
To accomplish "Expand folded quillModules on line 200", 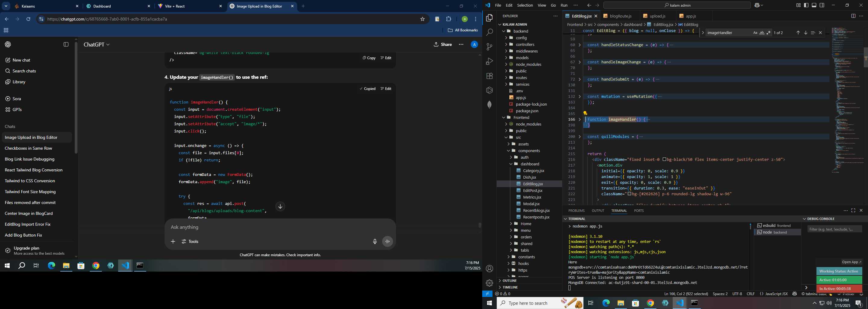I will pyautogui.click(x=580, y=137).
